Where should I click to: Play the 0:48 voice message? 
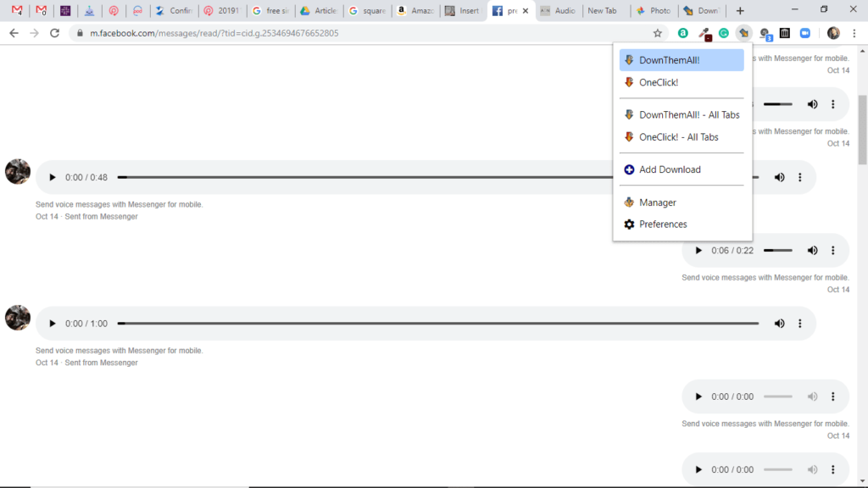52,178
